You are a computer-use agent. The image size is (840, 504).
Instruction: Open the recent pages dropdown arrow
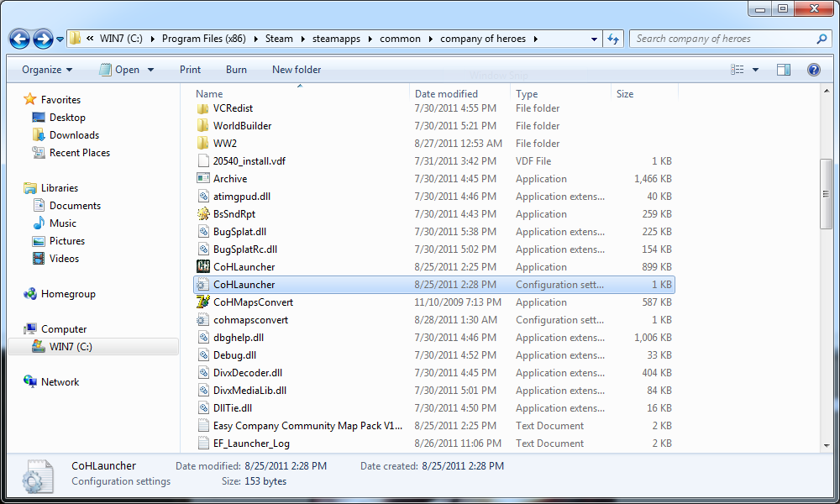tap(60, 39)
